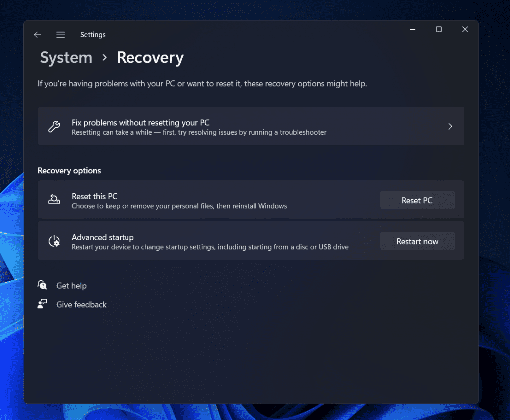510x420 pixels.
Task: Click the Get help question mark icon
Action: 42,285
